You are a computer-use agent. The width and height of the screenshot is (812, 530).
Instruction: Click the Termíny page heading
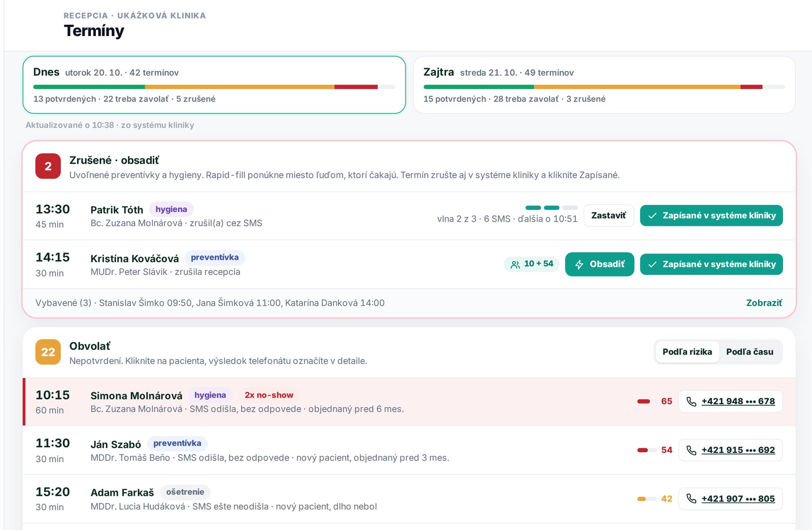point(94,31)
